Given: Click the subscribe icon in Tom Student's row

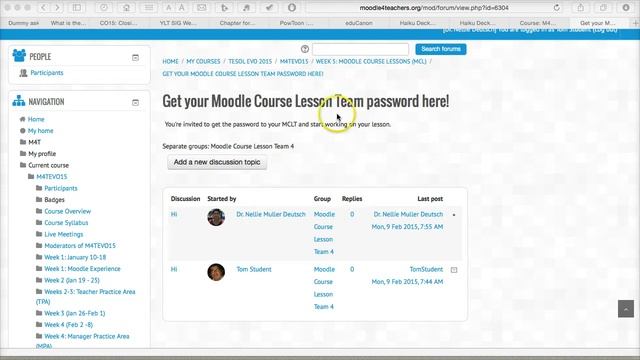Looking at the screenshot, I should pyautogui.click(x=454, y=270).
